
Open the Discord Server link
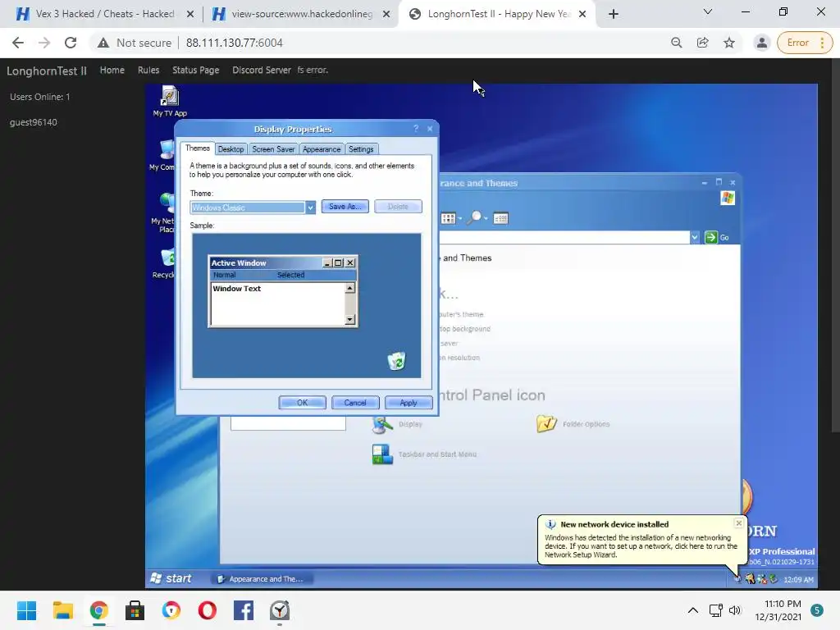262,71
